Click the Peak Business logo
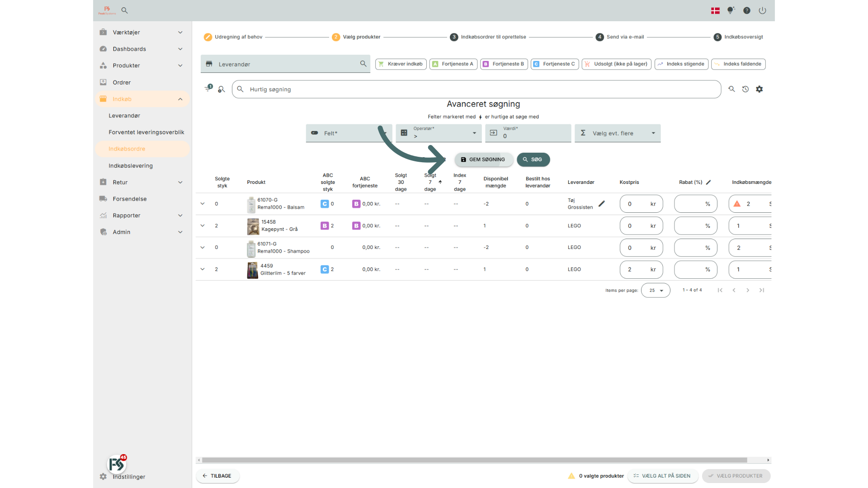The image size is (868, 488). pyautogui.click(x=107, y=10)
